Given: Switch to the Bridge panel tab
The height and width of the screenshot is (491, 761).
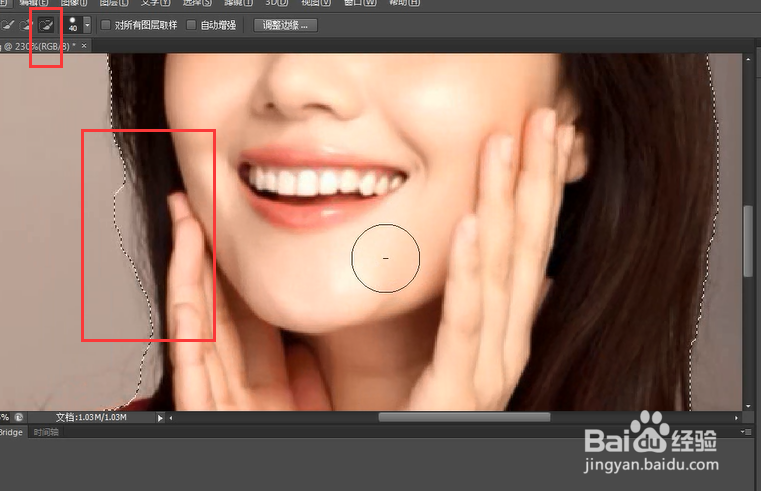Looking at the screenshot, I should pos(11,432).
